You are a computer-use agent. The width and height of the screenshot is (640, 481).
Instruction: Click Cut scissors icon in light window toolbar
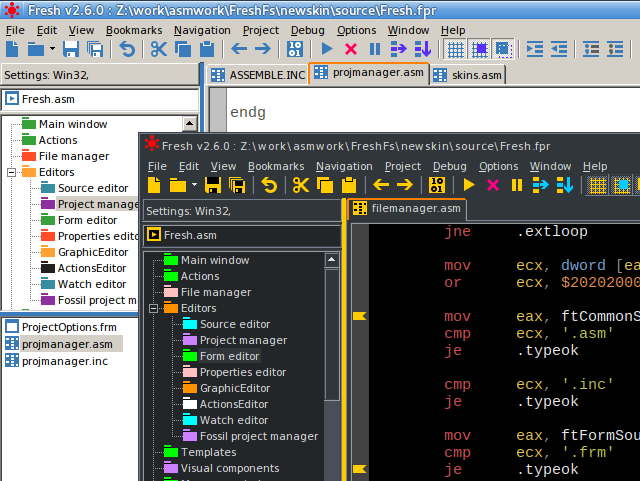tap(158, 49)
